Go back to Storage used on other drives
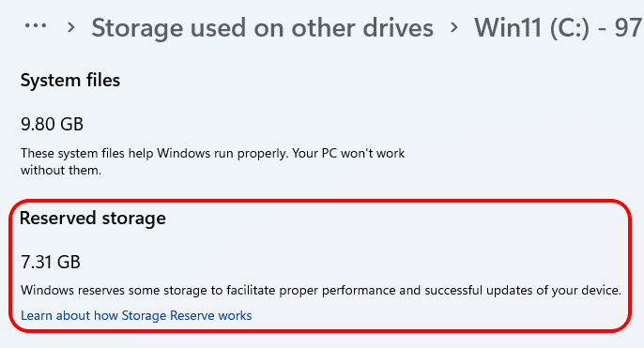644x348 pixels. (263, 28)
